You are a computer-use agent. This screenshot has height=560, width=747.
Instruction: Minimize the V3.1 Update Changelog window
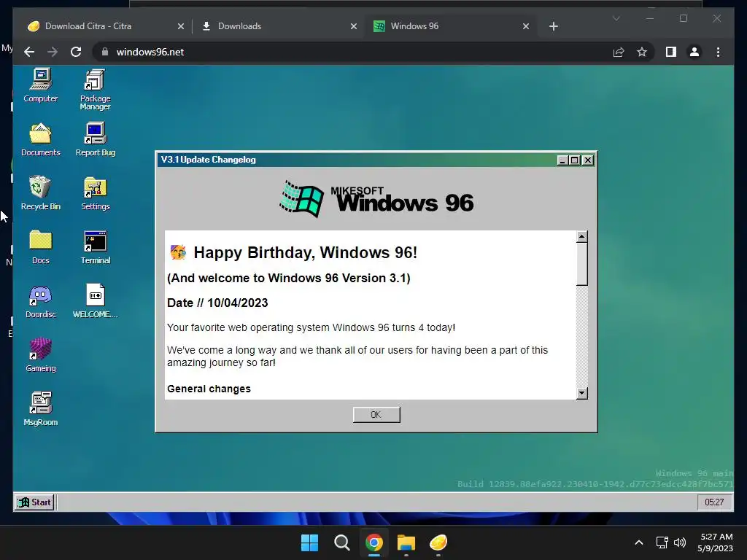click(x=562, y=160)
